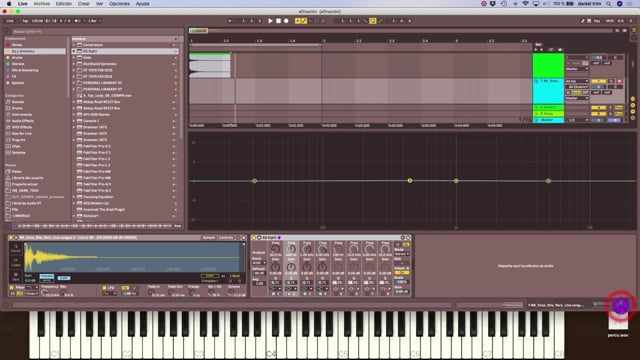The image size is (640, 360).
Task: Open the All Channels input dropdown
Action: click(x=577, y=87)
